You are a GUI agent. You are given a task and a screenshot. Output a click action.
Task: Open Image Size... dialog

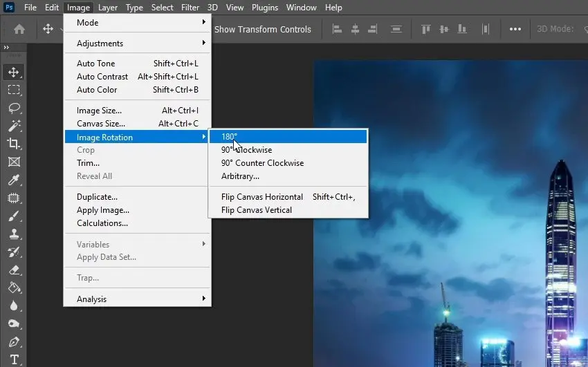pos(138,111)
